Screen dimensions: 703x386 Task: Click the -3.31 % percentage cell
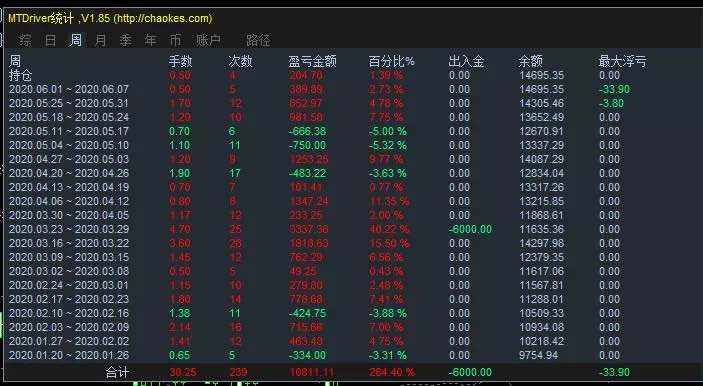coord(387,355)
